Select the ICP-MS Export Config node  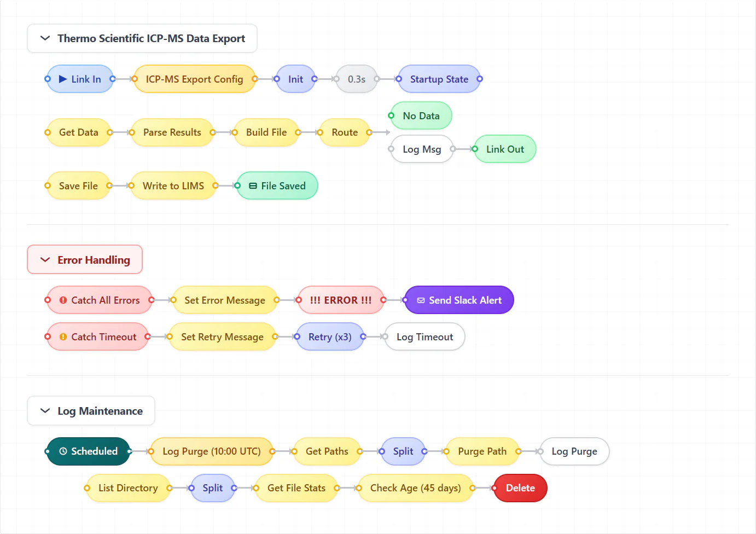point(194,79)
